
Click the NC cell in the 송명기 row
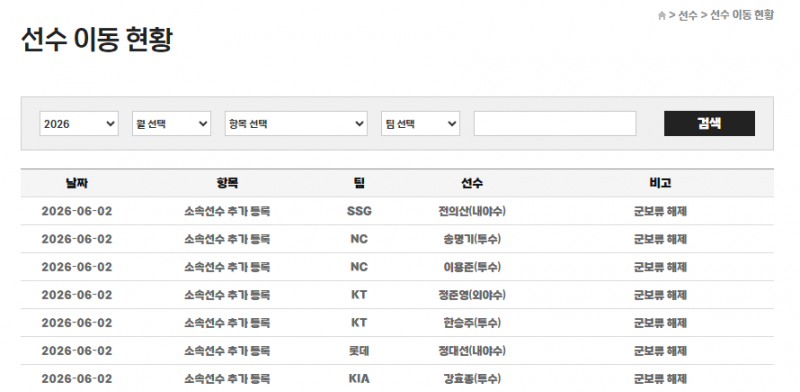click(359, 239)
